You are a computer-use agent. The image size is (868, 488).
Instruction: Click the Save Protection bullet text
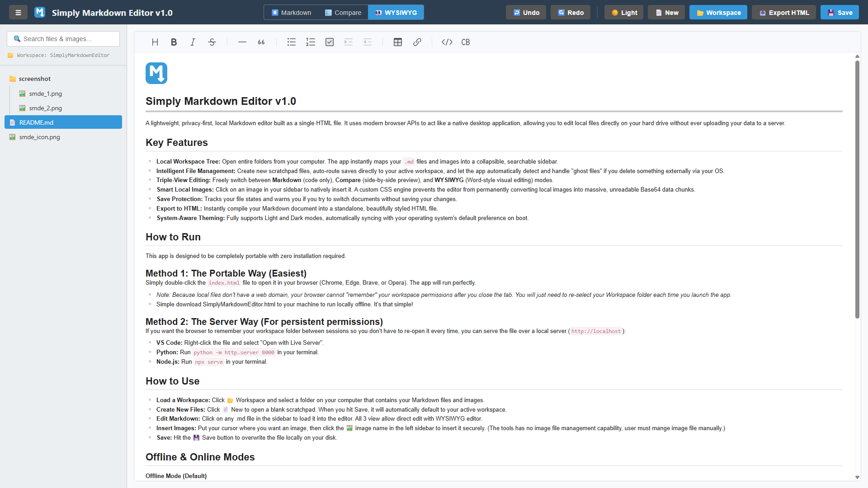307,199
